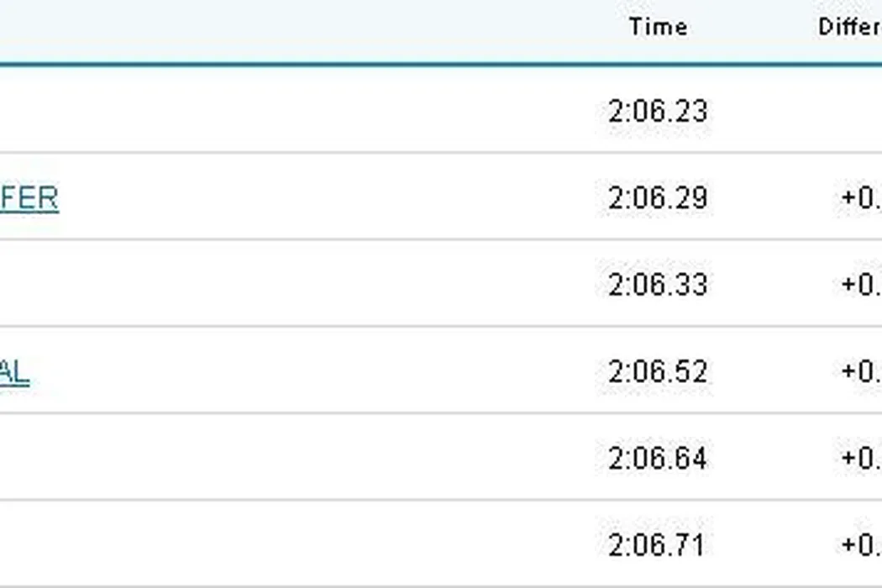This screenshot has height=588, width=882.
Task: Open the link ending in AL
Action: pyautogui.click(x=15, y=372)
